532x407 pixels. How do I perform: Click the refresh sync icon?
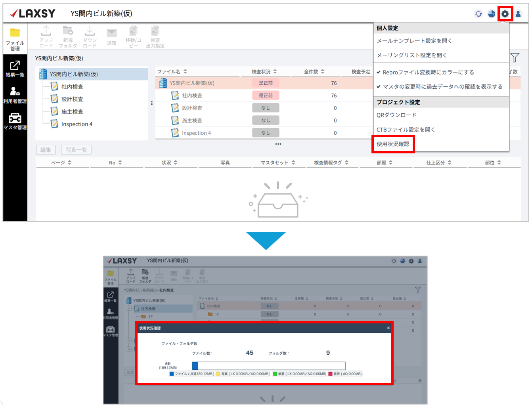[478, 14]
